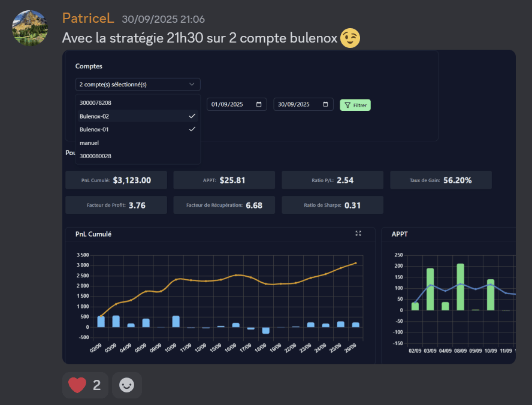Click the PatriceL username
This screenshot has width=532, height=405.
87,19
